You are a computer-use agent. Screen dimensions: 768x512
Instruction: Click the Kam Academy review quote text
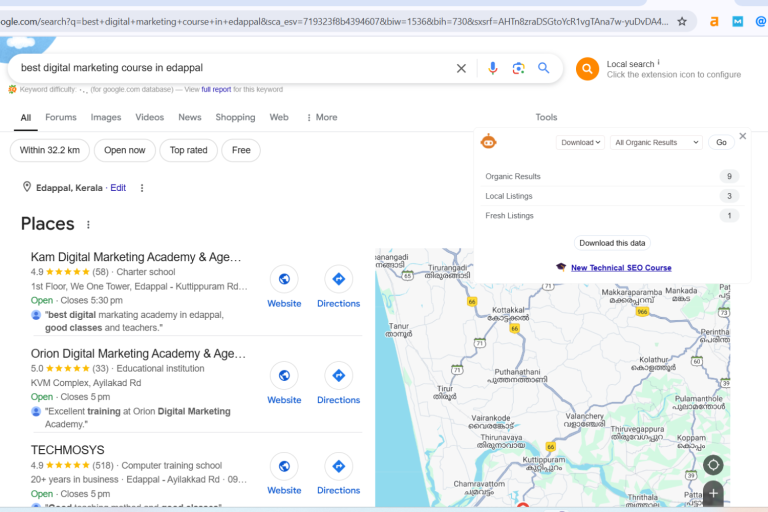tap(134, 321)
